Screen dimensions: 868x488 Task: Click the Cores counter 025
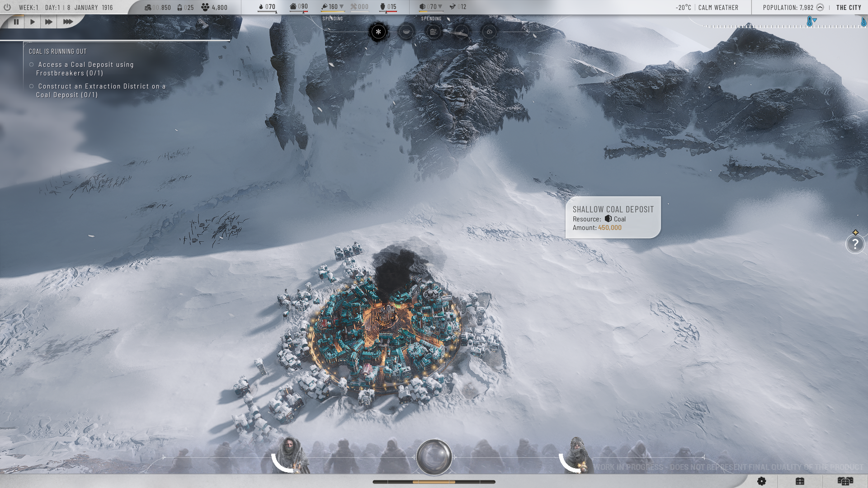pyautogui.click(x=185, y=7)
